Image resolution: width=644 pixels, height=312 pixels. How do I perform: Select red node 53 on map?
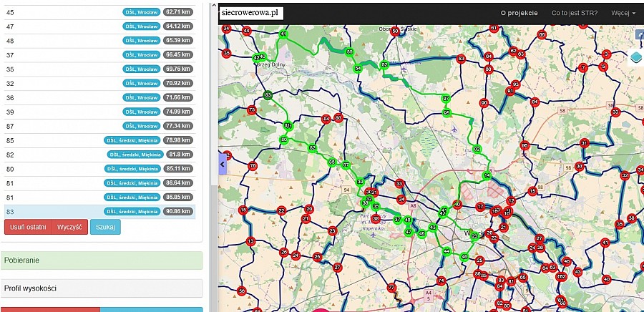click(461, 59)
